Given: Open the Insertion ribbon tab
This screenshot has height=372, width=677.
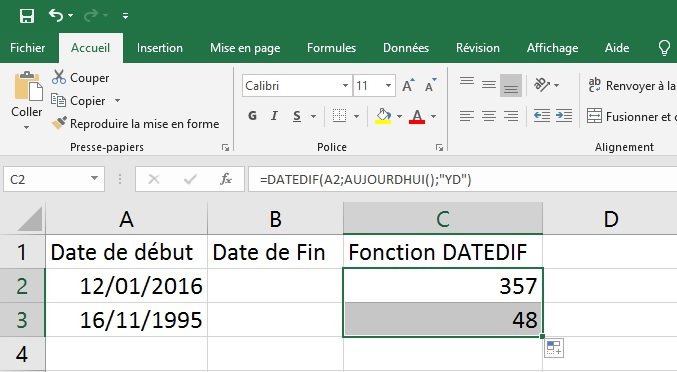Looking at the screenshot, I should coord(160,48).
